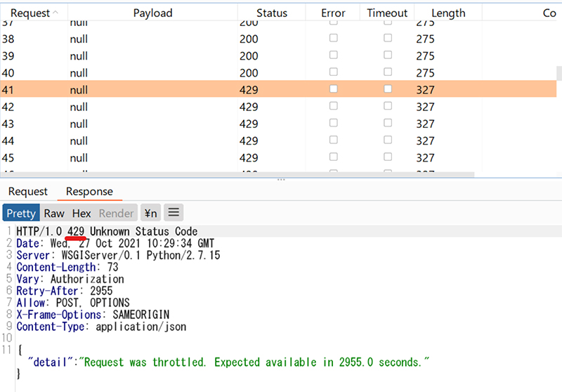Toggle Error checkbox for request 42
This screenshot has width=562, height=392.
333,106
